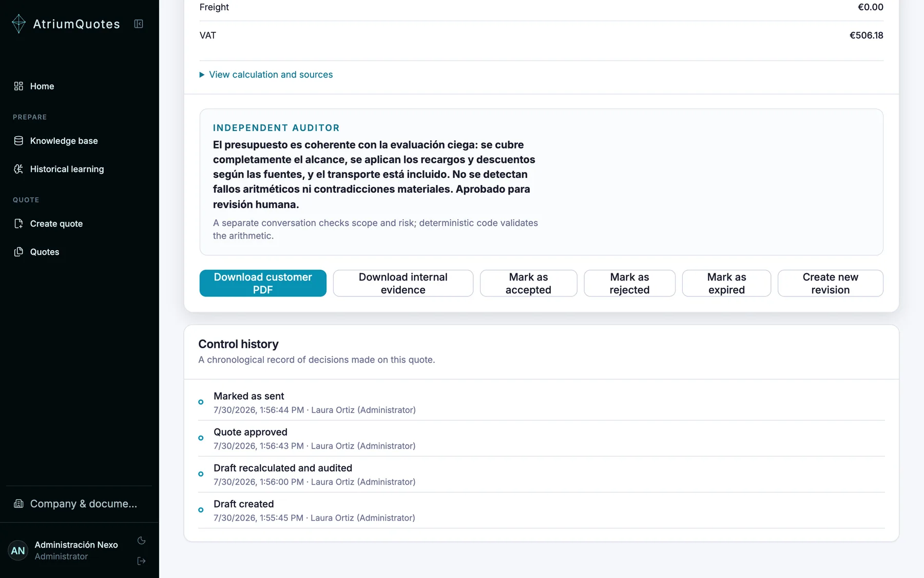Click the Home grid icon
The height and width of the screenshot is (578, 924).
(18, 86)
